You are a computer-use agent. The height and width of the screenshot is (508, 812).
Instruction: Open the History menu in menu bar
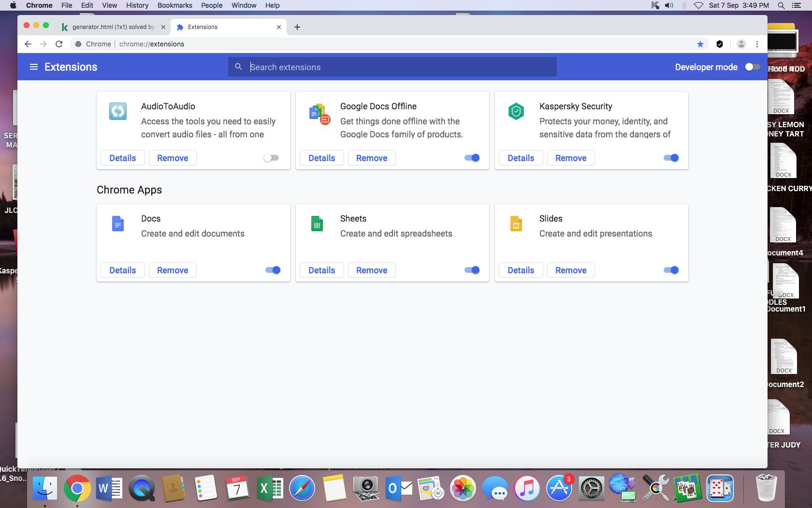tap(137, 5)
